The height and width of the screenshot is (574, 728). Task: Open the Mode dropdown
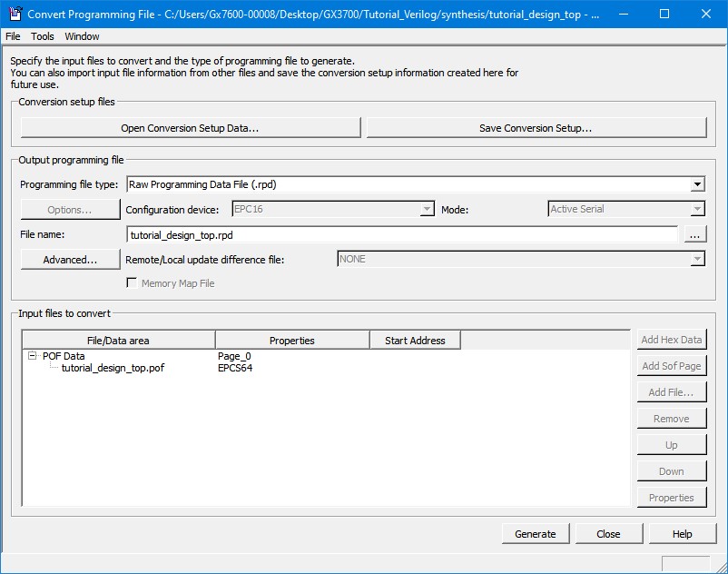(x=697, y=209)
